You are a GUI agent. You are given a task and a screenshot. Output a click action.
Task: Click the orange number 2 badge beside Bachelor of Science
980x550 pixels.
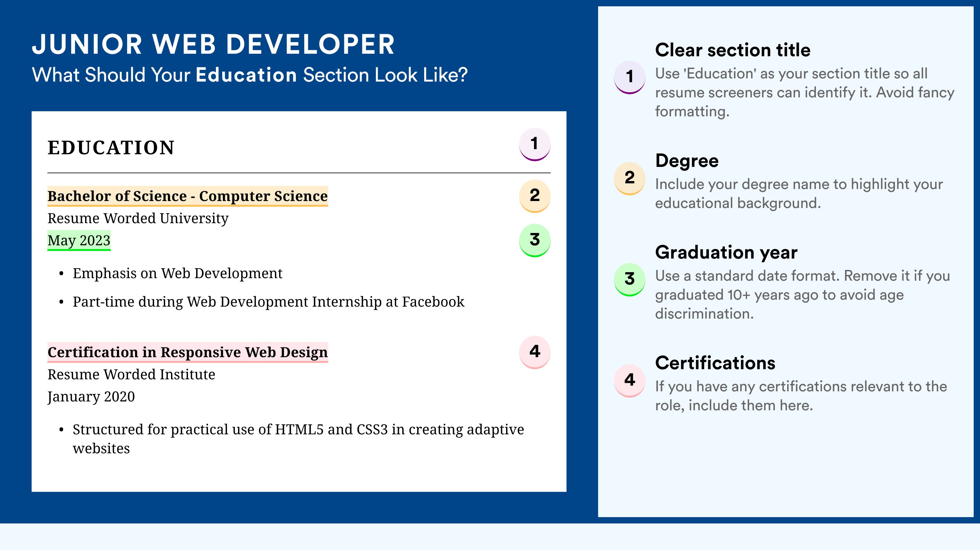535,196
